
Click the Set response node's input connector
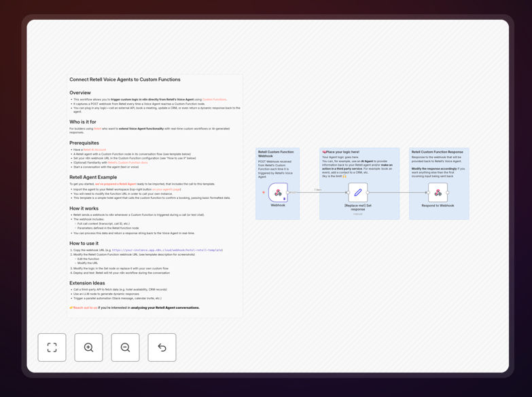[x=348, y=193]
